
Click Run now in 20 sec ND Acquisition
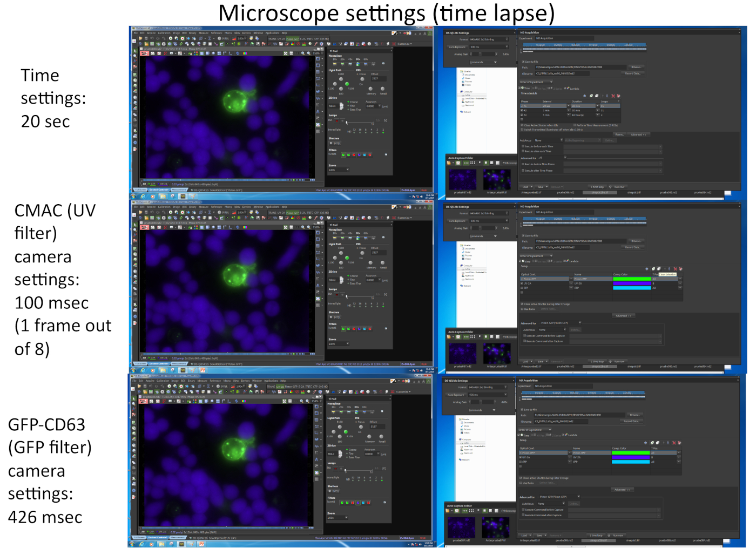(x=617, y=187)
